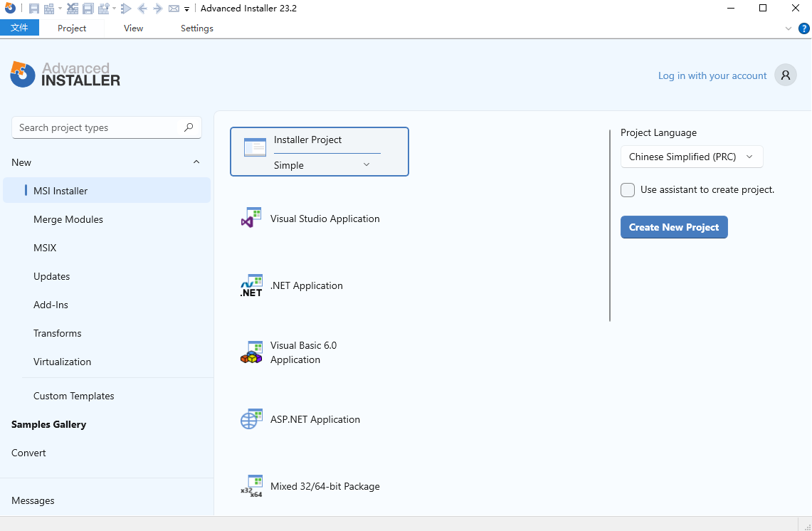Viewport: 812px width, 531px height.
Task: Select MSI Installer in the sidebar
Action: 107,191
